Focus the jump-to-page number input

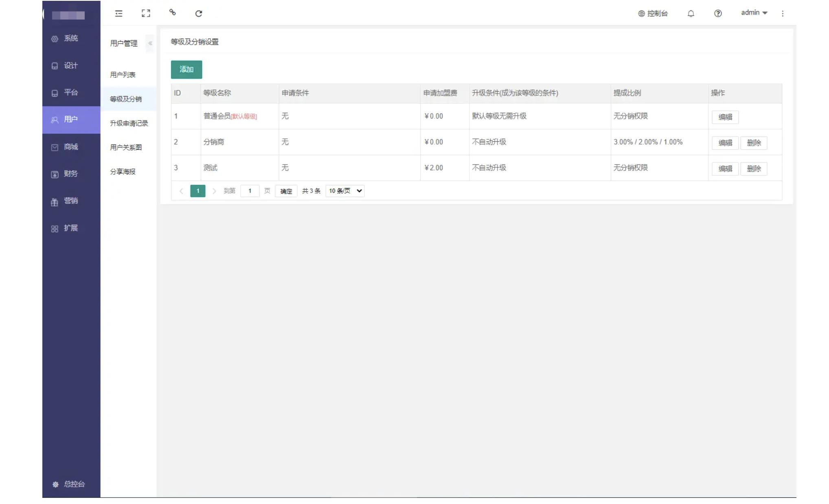click(250, 191)
